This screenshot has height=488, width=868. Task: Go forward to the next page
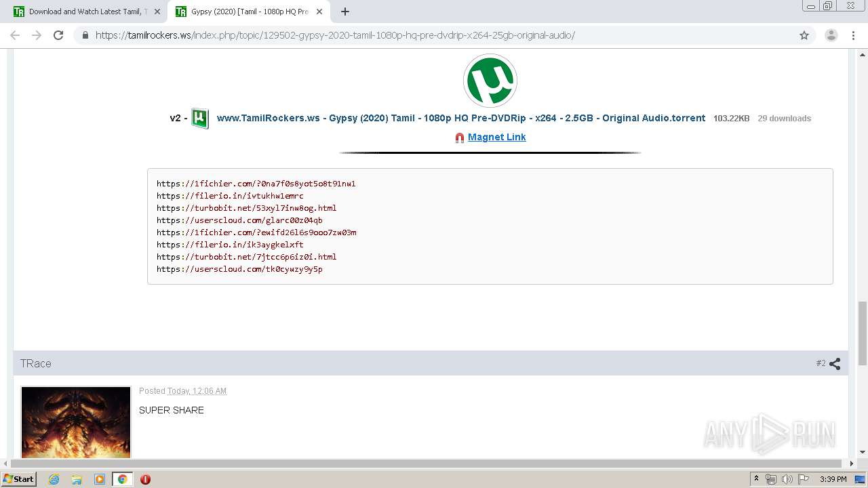coord(37,35)
